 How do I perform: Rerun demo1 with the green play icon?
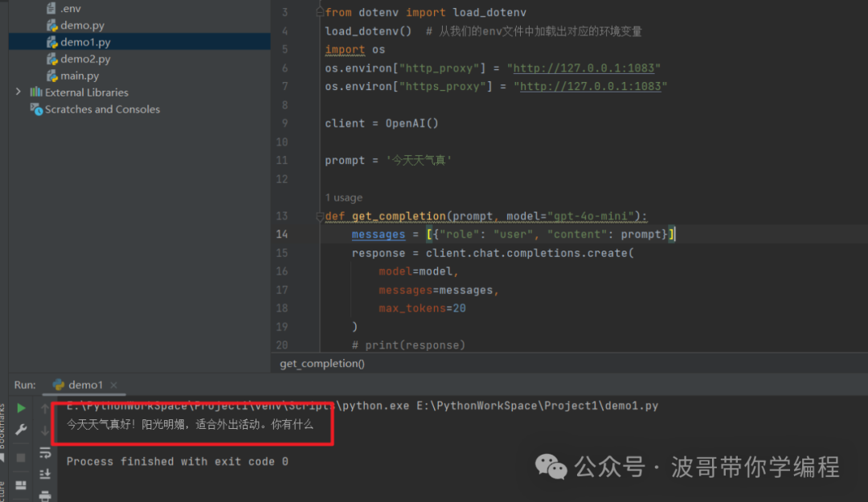[21, 409]
